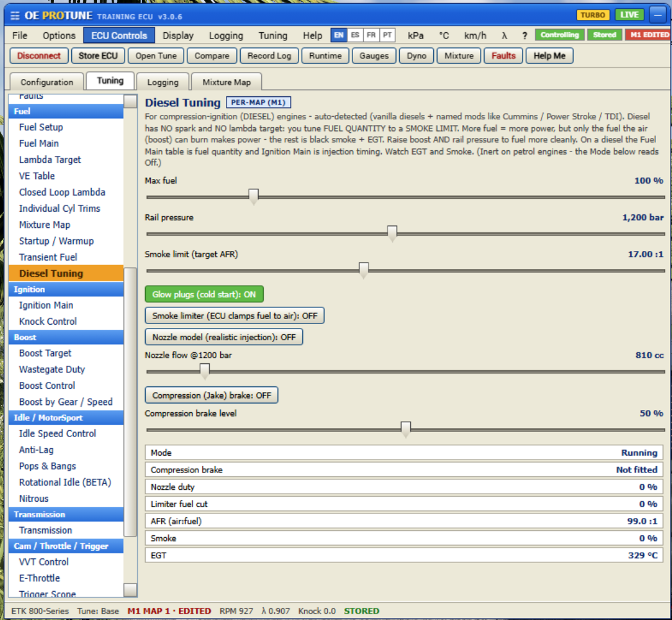The width and height of the screenshot is (672, 620).
Task: Switch language to ES
Action: tap(355, 35)
